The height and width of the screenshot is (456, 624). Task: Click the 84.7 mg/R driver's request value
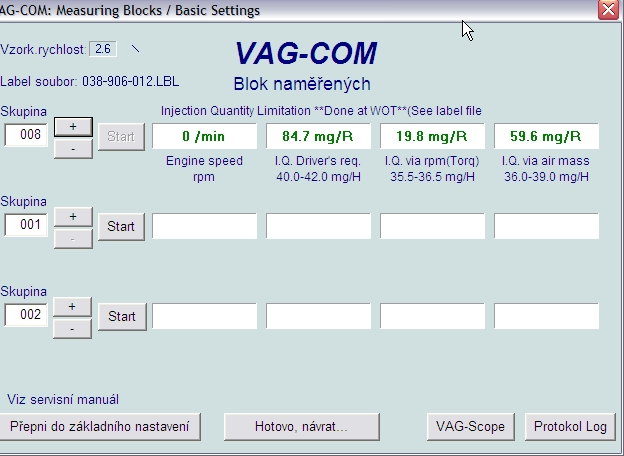(x=318, y=137)
